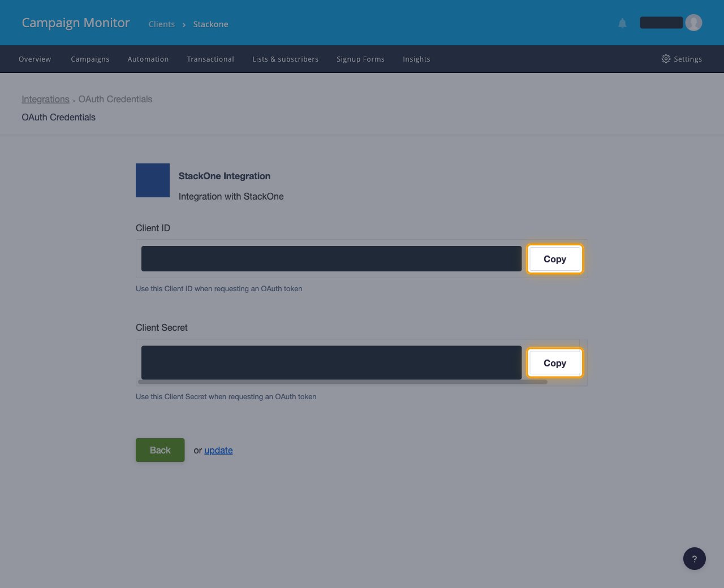Viewport: 724px width, 588px height.
Task: Open the Insights tab
Action: coord(416,59)
